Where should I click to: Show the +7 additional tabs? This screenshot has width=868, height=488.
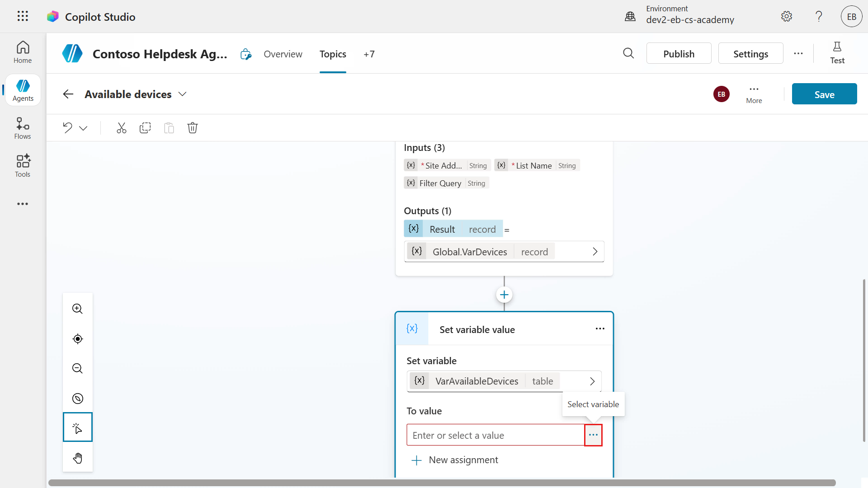pos(369,54)
